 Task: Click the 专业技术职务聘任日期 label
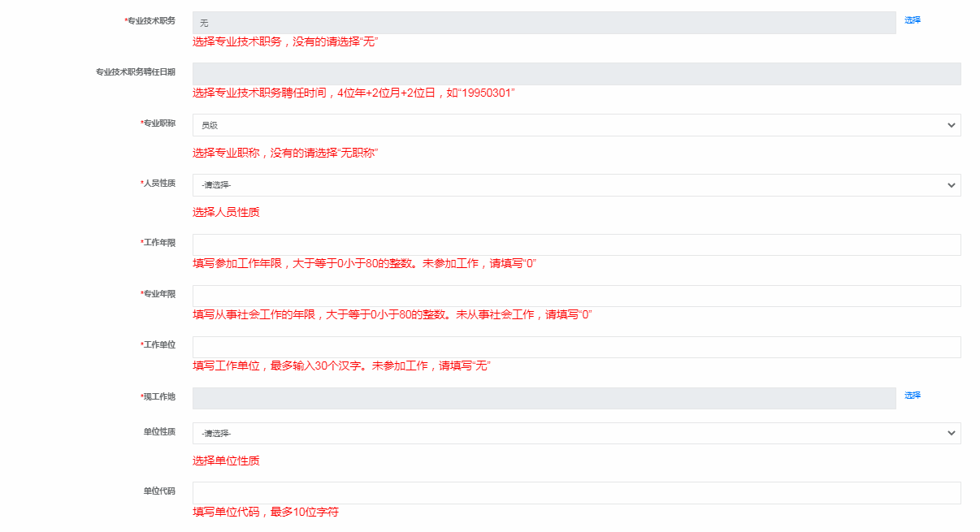(x=135, y=72)
